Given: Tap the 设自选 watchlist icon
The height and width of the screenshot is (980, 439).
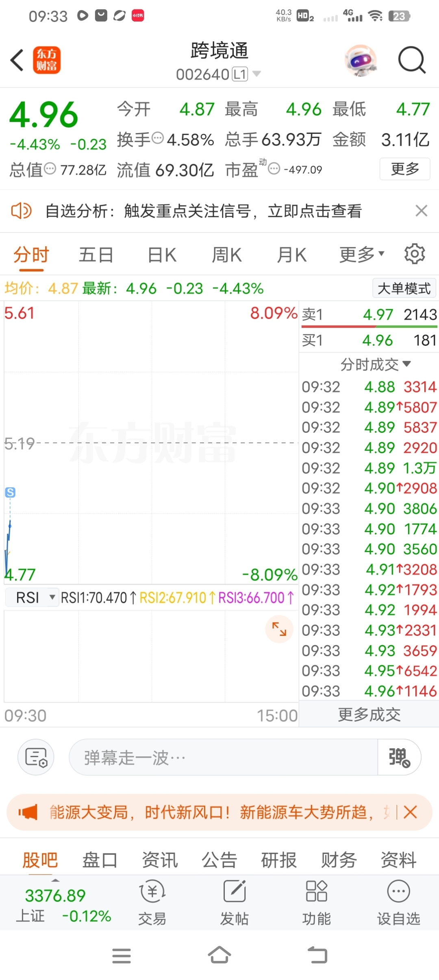Looking at the screenshot, I should point(398,902).
